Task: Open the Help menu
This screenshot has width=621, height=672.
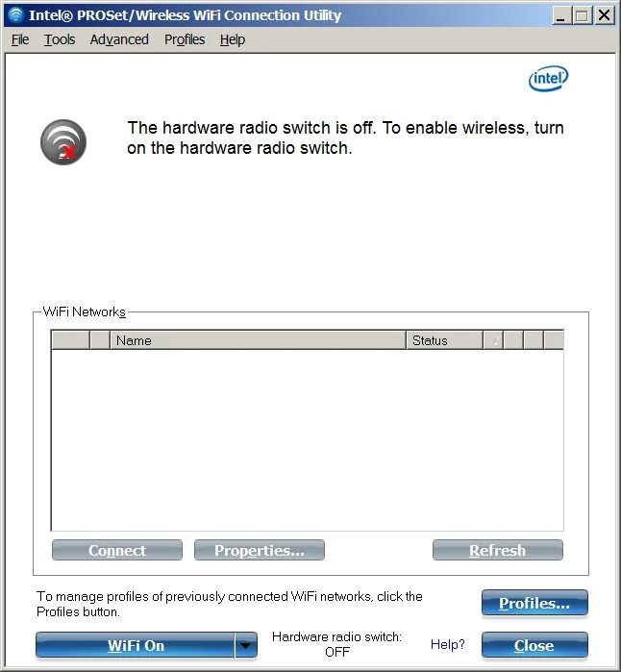Action: point(233,39)
